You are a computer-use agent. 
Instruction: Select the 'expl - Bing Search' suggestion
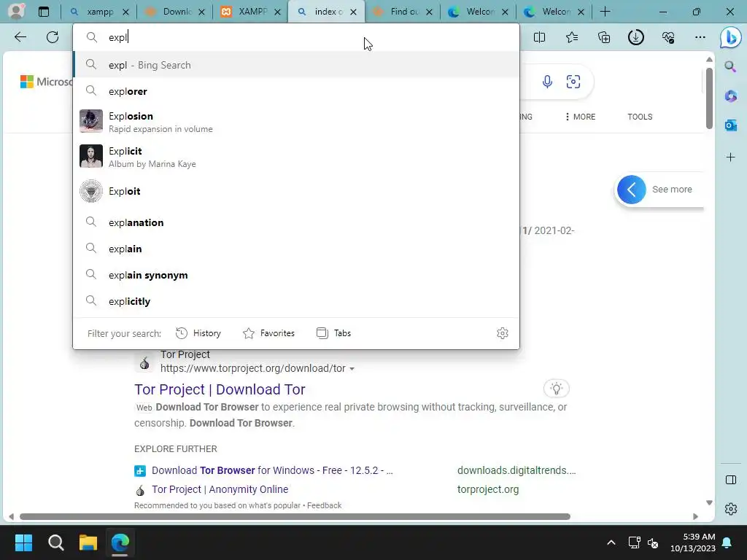pos(296,65)
